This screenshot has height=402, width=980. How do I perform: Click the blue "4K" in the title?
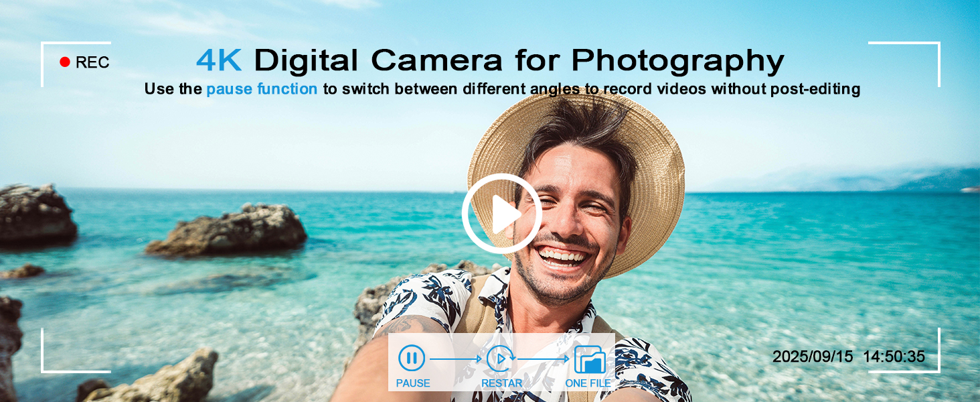[219, 61]
